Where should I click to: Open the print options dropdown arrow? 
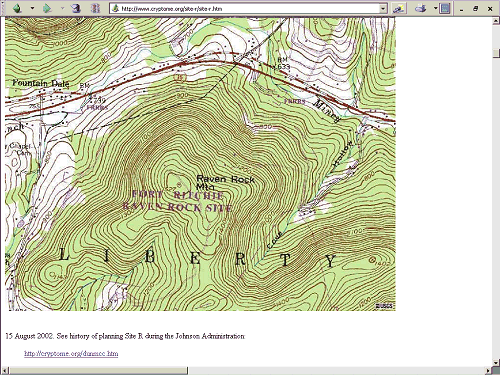435,8
